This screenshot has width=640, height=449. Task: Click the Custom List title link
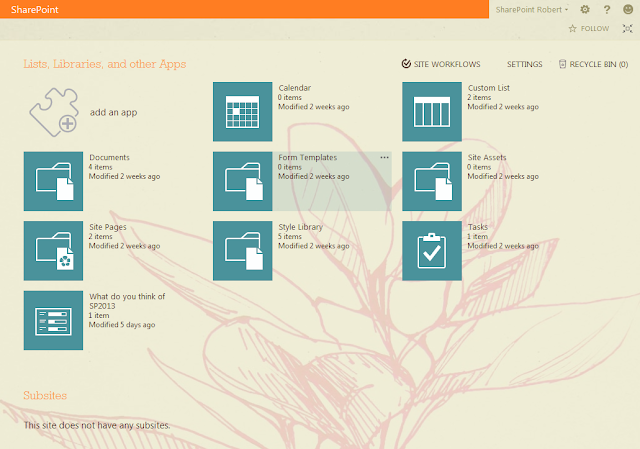[x=489, y=88]
